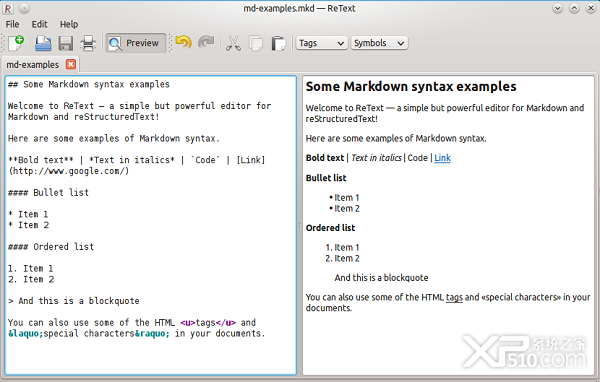This screenshot has width=600, height=382.
Task: Minimize the ReText window
Action: (x=558, y=8)
